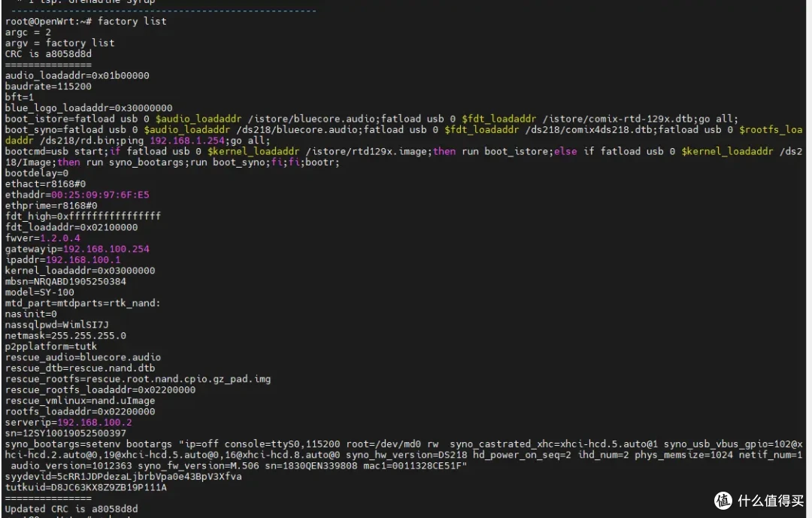812x518 pixels.
Task: Click the mbsn=NRQABD1905250384 line
Action: pos(65,281)
